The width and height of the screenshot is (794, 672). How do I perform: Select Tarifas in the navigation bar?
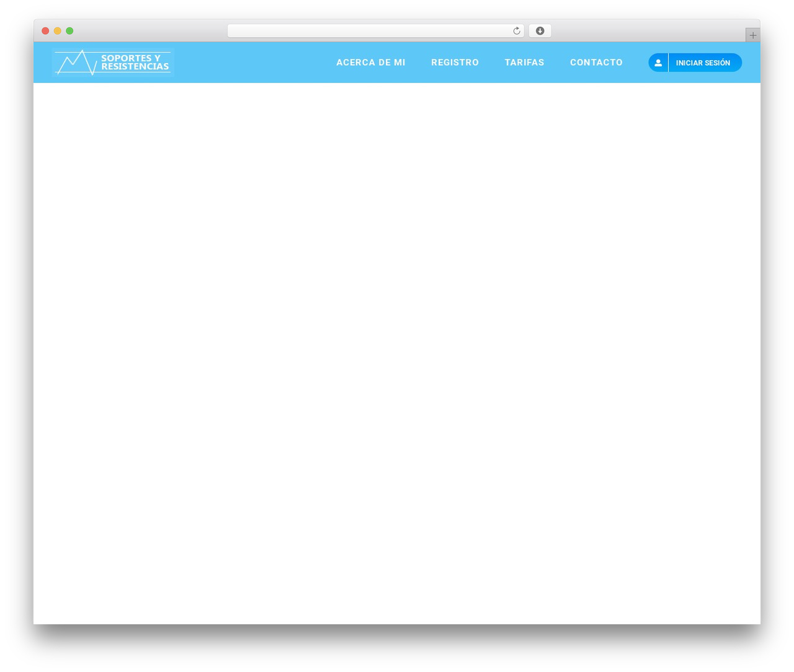point(524,63)
